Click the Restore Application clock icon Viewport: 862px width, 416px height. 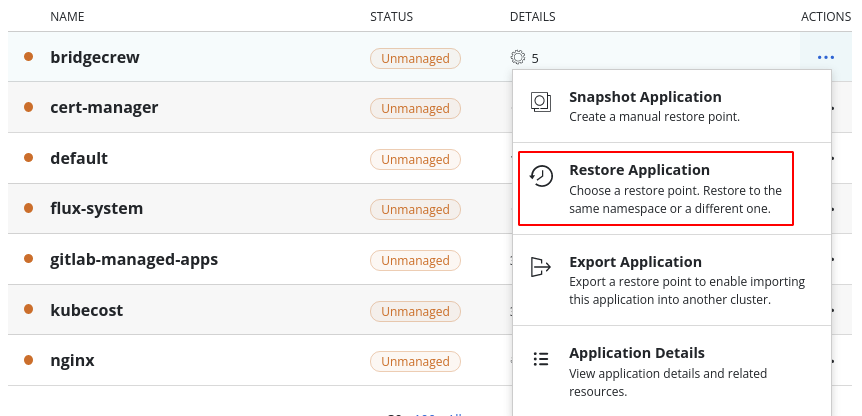[x=541, y=176]
